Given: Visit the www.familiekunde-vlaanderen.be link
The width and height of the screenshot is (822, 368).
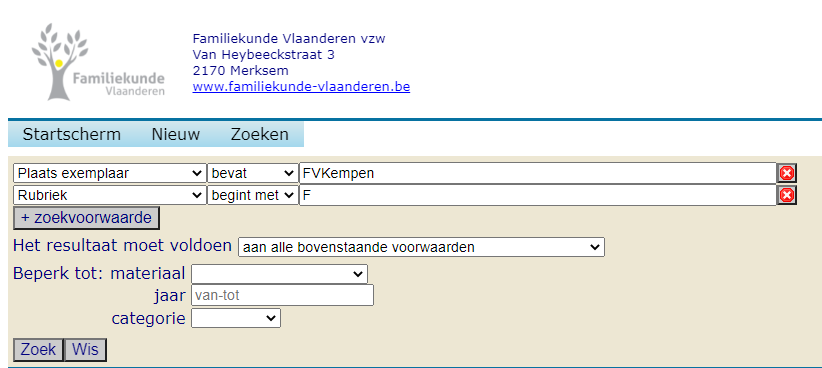Looking at the screenshot, I should (301, 86).
